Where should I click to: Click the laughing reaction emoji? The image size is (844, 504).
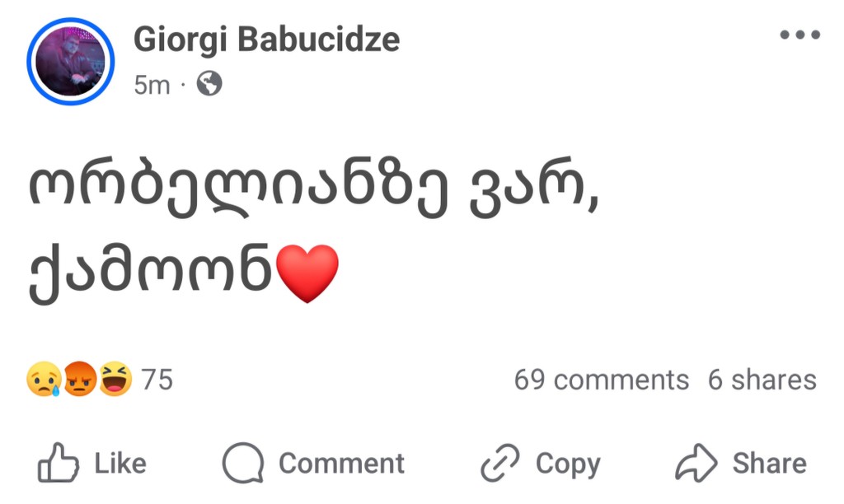click(115, 380)
